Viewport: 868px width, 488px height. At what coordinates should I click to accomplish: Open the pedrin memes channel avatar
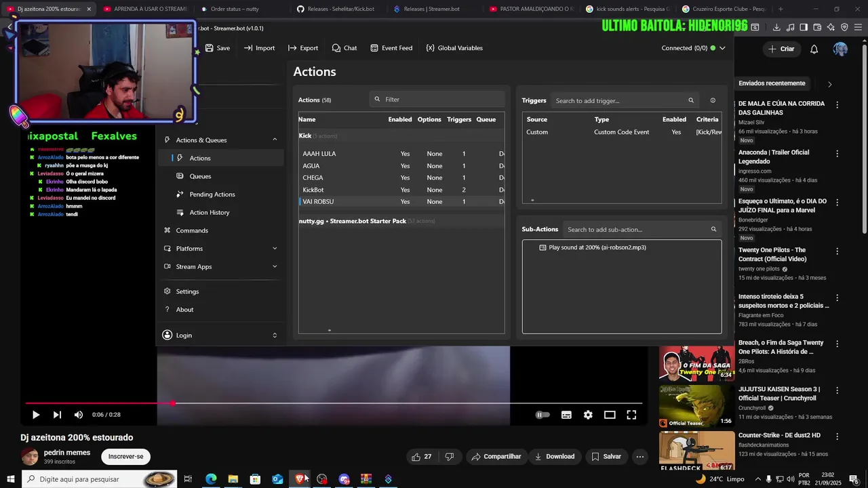[x=30, y=457]
